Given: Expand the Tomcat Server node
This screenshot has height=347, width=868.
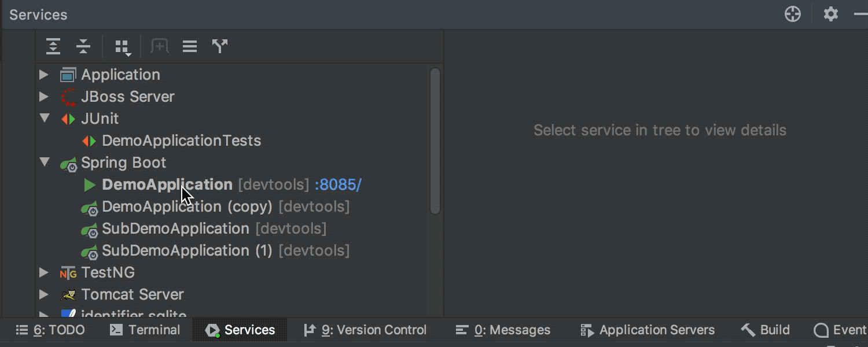Looking at the screenshot, I should tap(44, 294).
